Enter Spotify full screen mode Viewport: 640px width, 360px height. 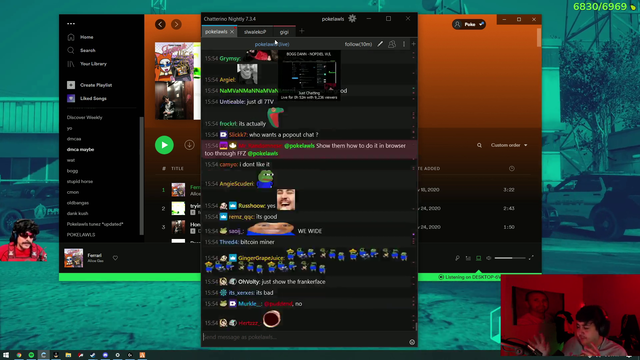tap(531, 258)
